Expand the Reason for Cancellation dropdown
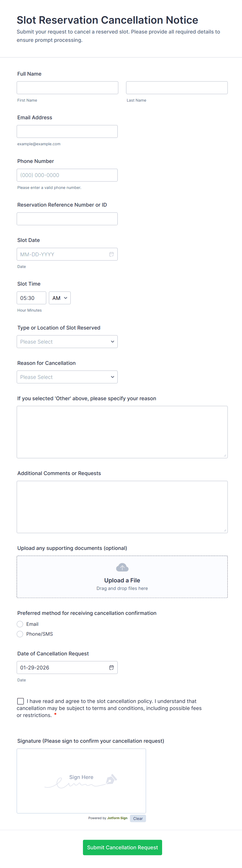 [x=67, y=377]
